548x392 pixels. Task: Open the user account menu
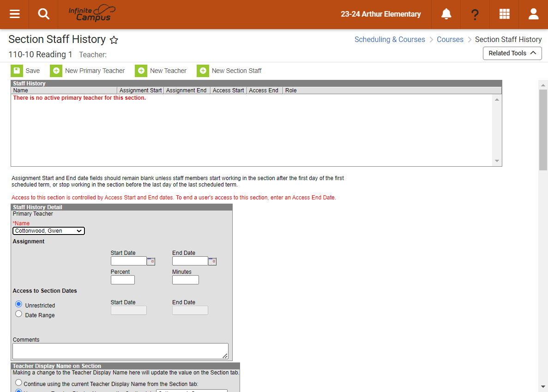pyautogui.click(x=533, y=14)
